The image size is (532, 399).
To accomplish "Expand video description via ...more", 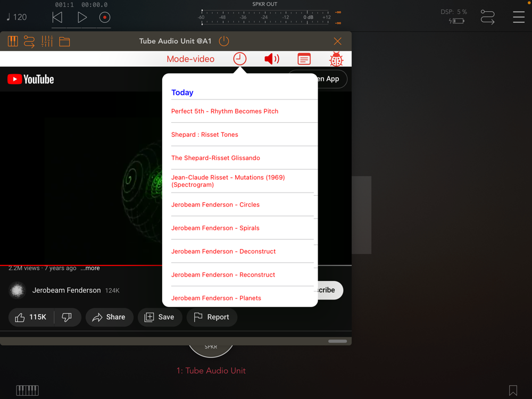I will 90,268.
